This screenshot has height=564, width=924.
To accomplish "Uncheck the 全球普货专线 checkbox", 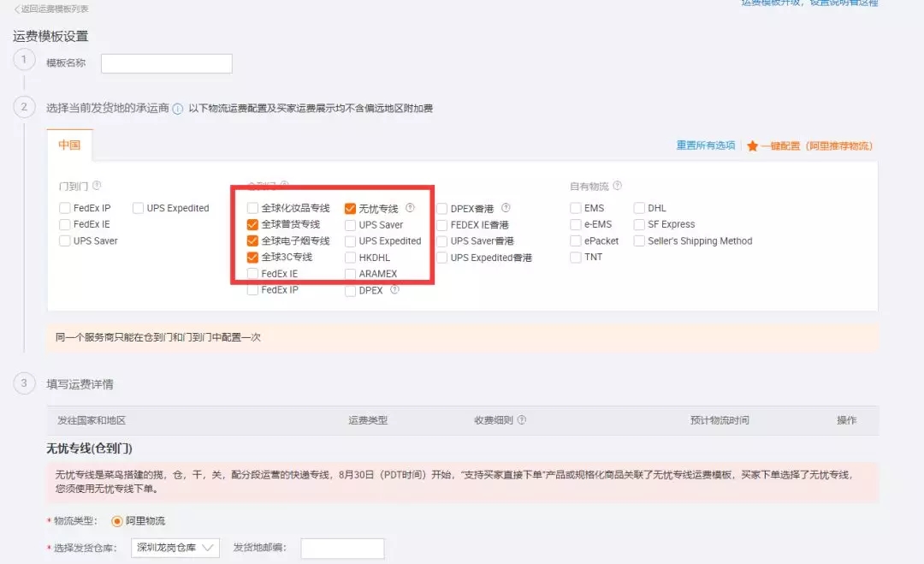I will [252, 224].
